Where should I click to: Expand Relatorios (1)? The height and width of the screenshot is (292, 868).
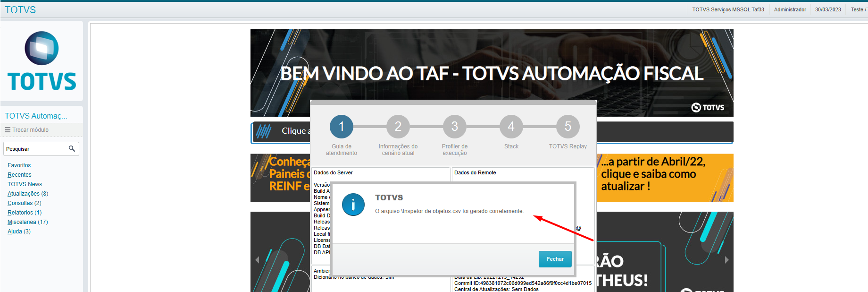click(x=25, y=213)
